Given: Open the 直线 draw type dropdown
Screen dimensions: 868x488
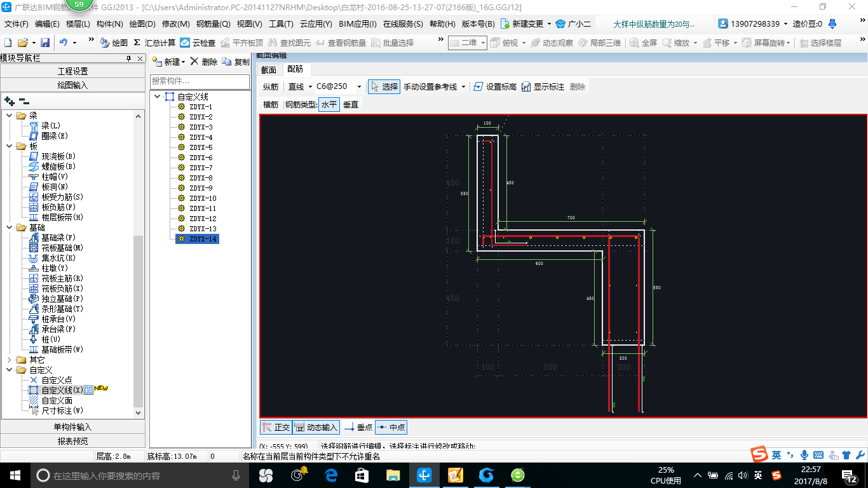Looking at the screenshot, I should [x=310, y=87].
